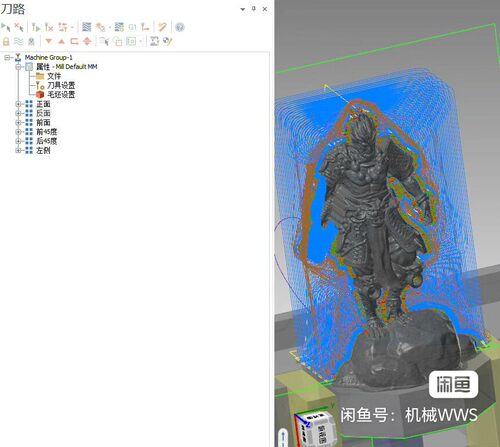This screenshot has width=500, height=447.
Task: Click the stock model display icon at row end
Action: (x=168, y=41)
